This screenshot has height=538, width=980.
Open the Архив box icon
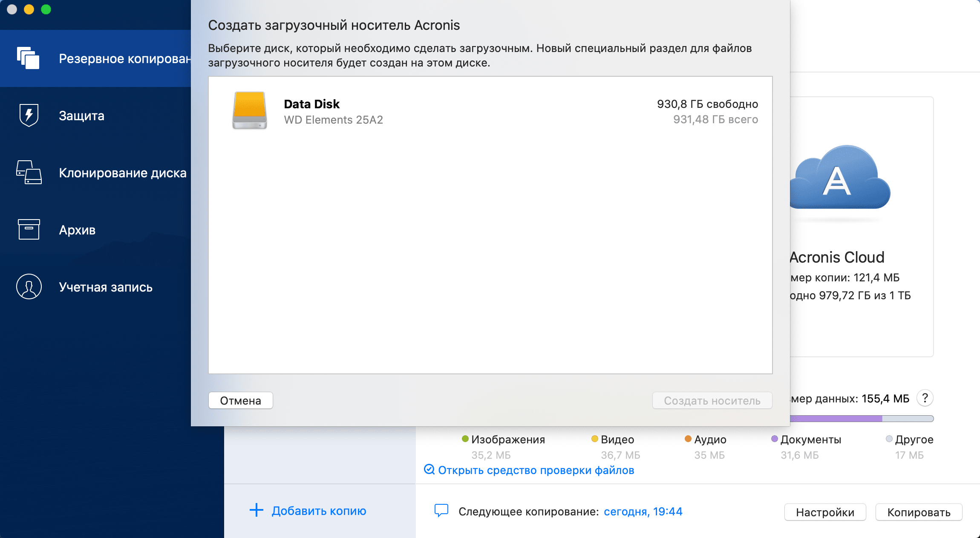pos(28,230)
